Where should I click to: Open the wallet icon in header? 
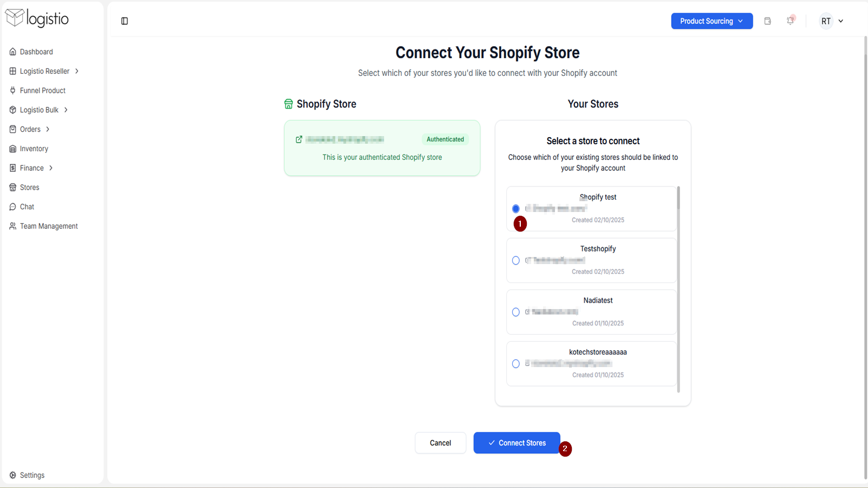coord(768,21)
